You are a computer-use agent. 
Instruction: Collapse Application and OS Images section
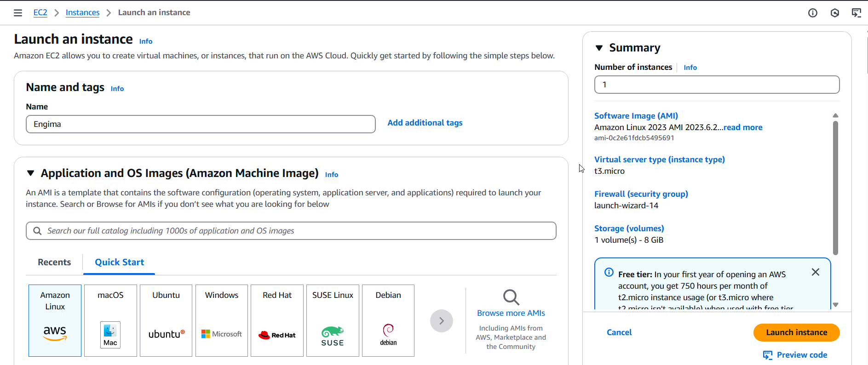(31, 173)
